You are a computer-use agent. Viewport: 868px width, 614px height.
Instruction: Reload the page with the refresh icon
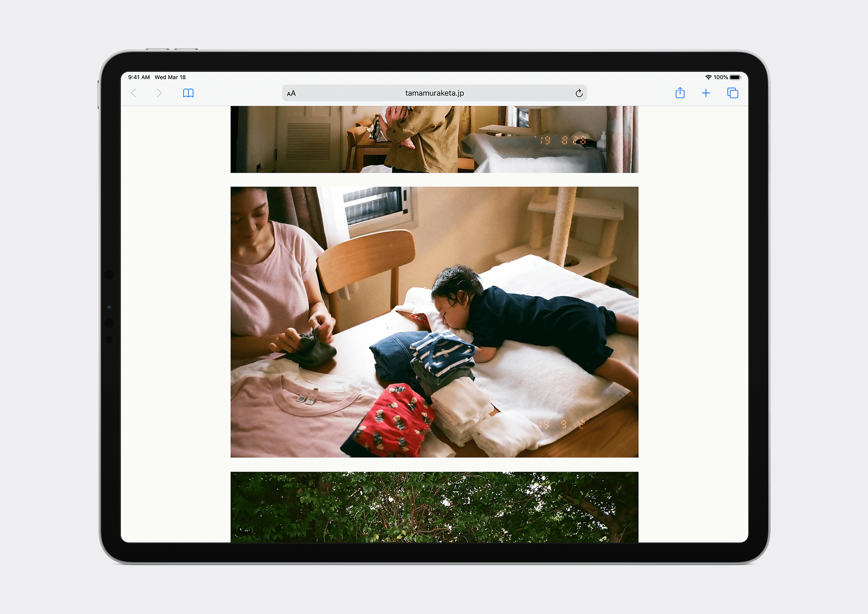[579, 93]
